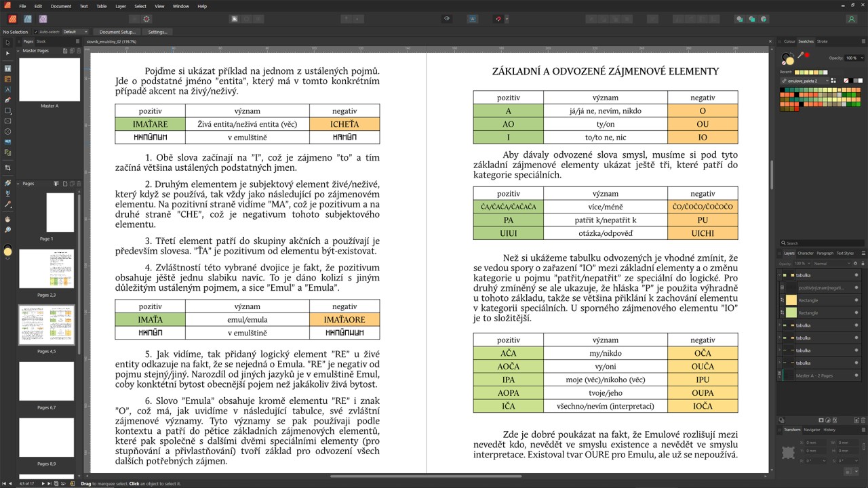Open the emulove_paleta 2 palette dropdown

[805, 81]
